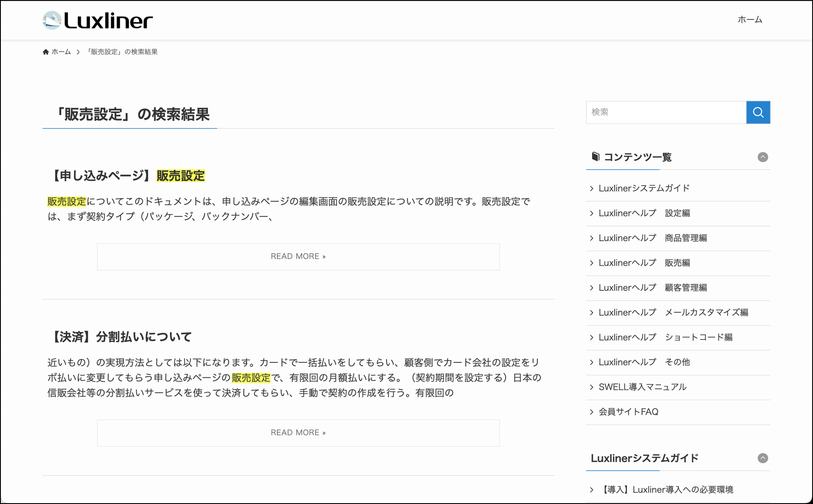Open 会員サイトFAQ category link

[x=628, y=412]
